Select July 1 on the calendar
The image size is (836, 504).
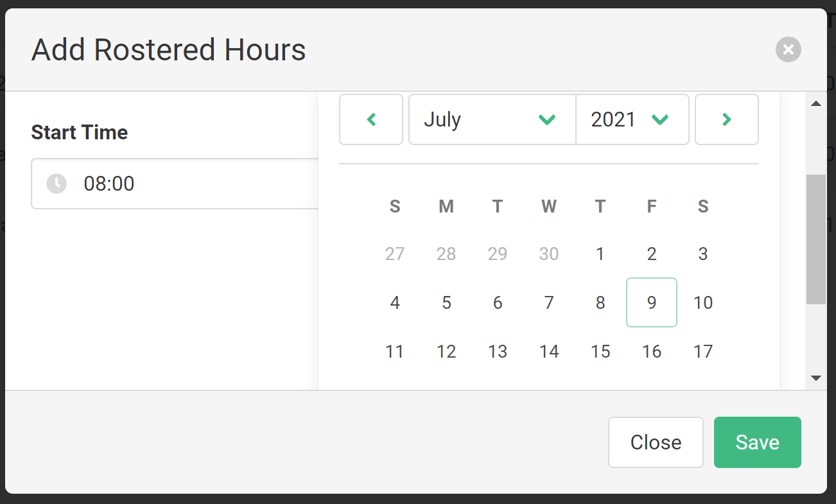[x=600, y=254]
